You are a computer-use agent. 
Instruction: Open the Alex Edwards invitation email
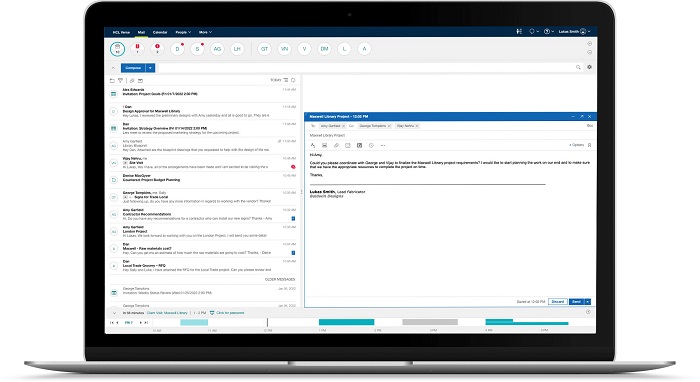203,93
